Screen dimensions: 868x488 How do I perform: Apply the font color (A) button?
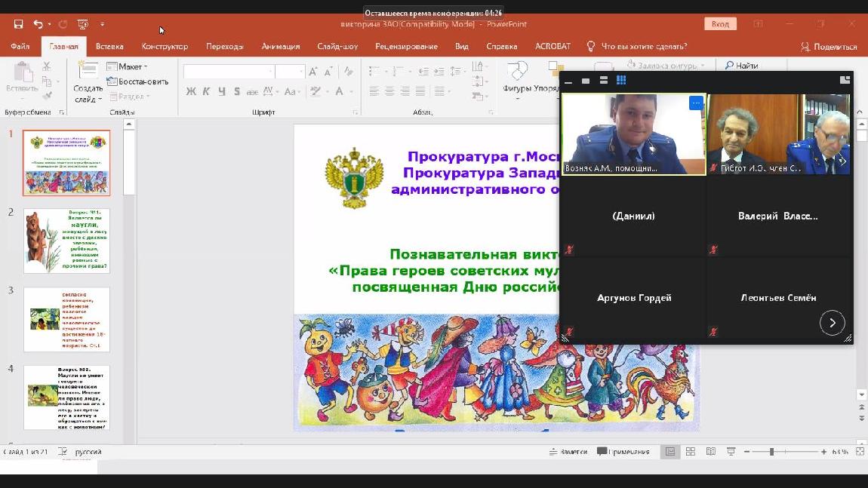point(340,91)
